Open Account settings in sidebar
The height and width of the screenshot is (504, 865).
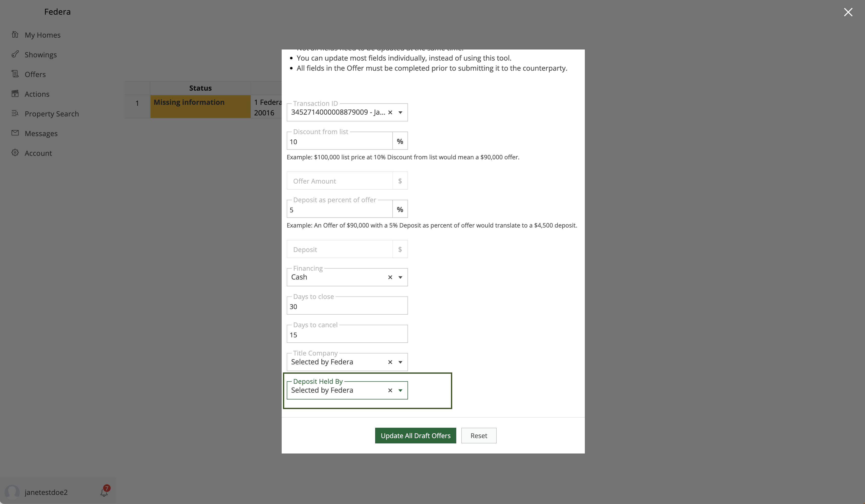coord(38,153)
